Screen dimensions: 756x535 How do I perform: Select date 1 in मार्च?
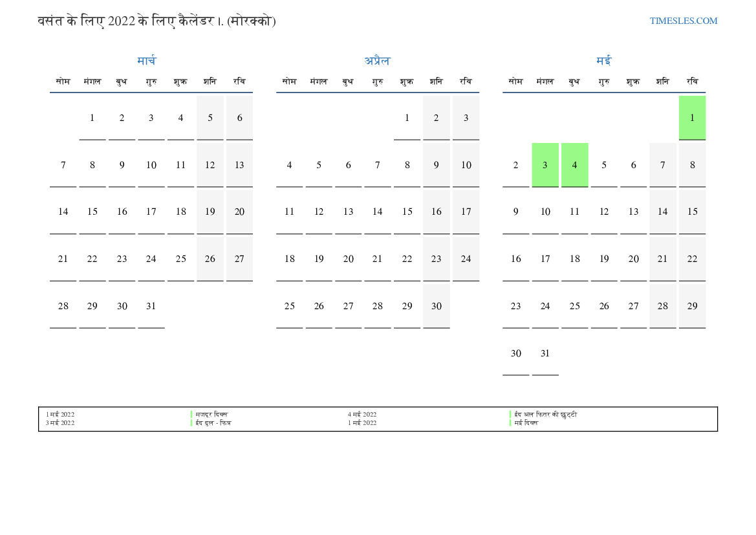(92, 118)
